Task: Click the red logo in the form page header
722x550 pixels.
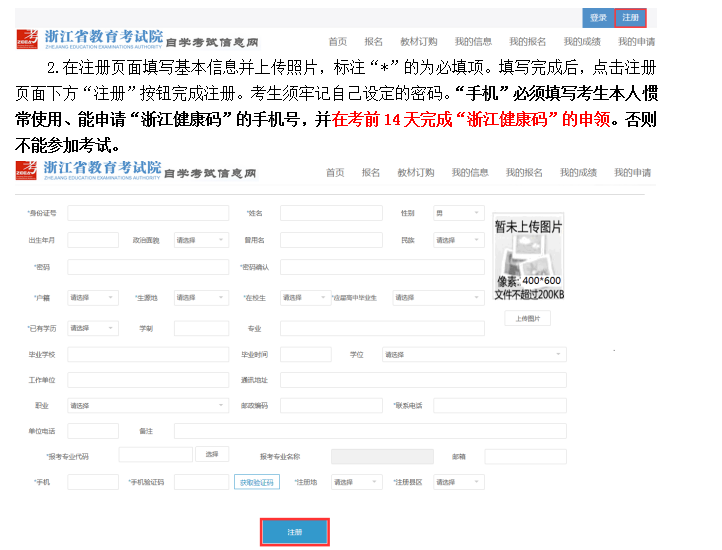Action: coord(26,170)
